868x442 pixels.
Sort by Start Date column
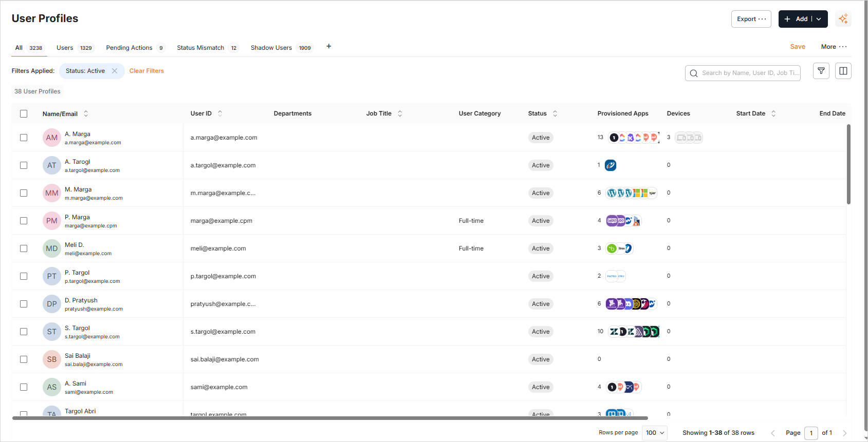pyautogui.click(x=773, y=113)
